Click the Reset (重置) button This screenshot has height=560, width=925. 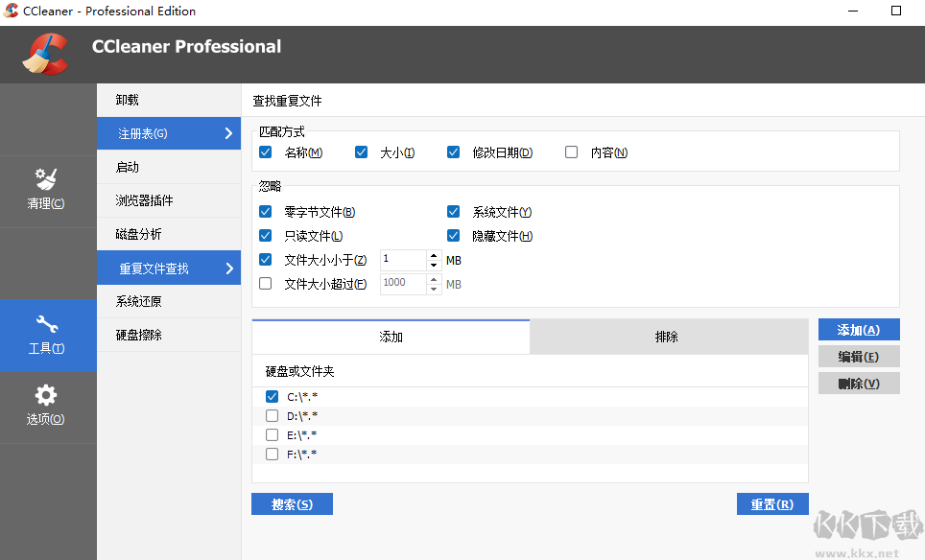click(x=772, y=503)
